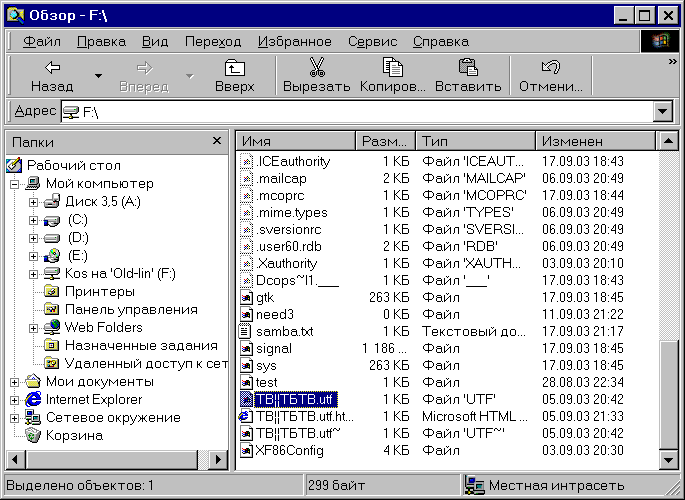Open the Файл menu
This screenshot has width=685, height=500.
(41, 42)
